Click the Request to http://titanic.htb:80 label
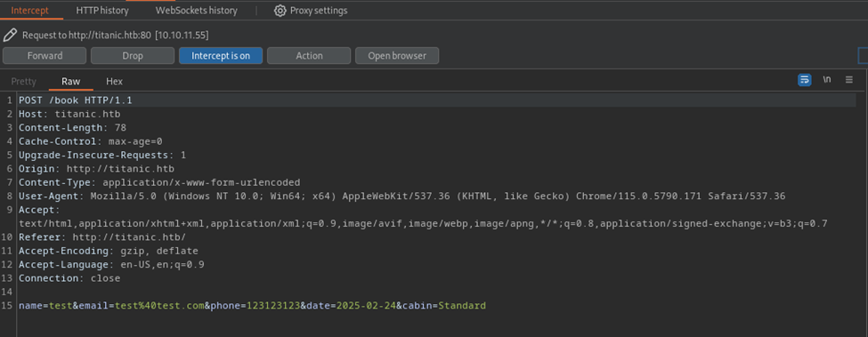The image size is (868, 337). coord(86,36)
